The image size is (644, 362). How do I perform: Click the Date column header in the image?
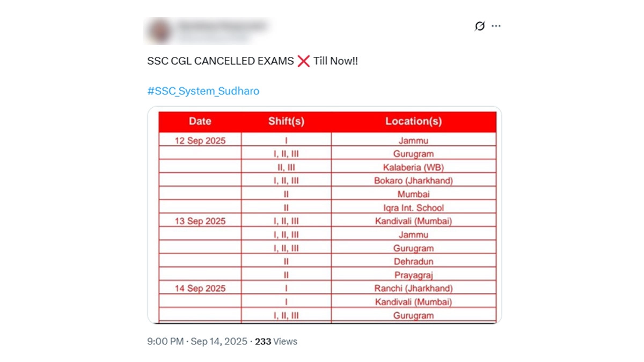pyautogui.click(x=200, y=121)
